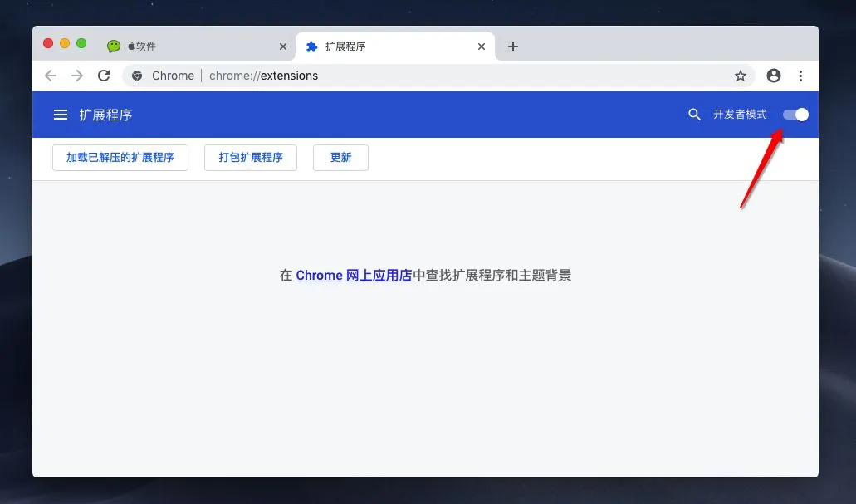Open a new tab with the plus button
The image size is (856, 504).
(x=512, y=46)
